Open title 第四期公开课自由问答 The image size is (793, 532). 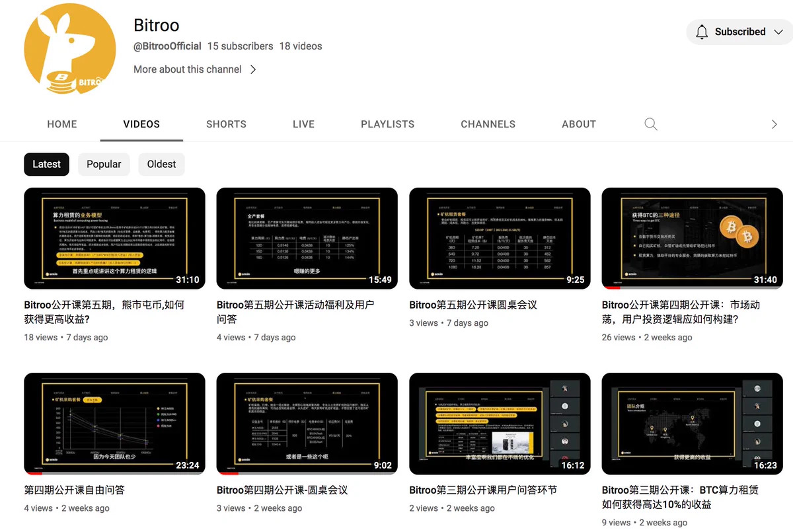pos(74,490)
